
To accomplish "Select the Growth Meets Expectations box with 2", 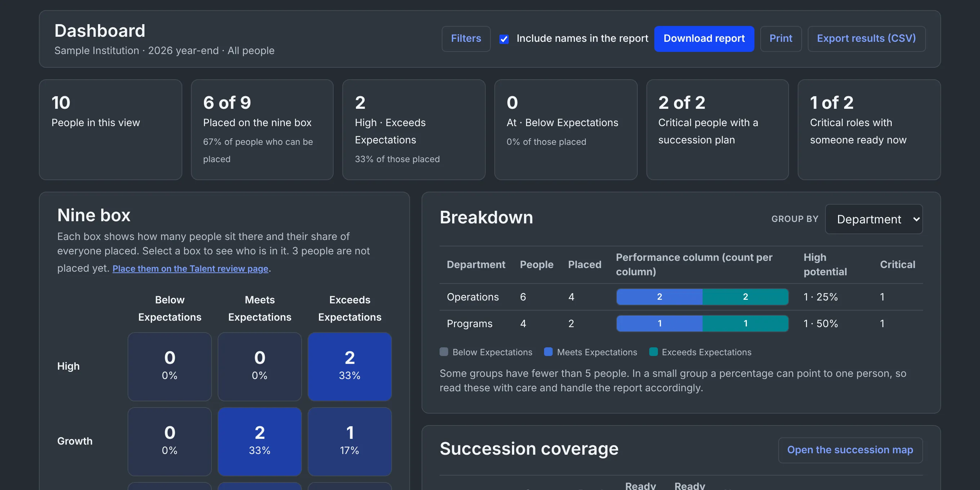I will pos(259,441).
